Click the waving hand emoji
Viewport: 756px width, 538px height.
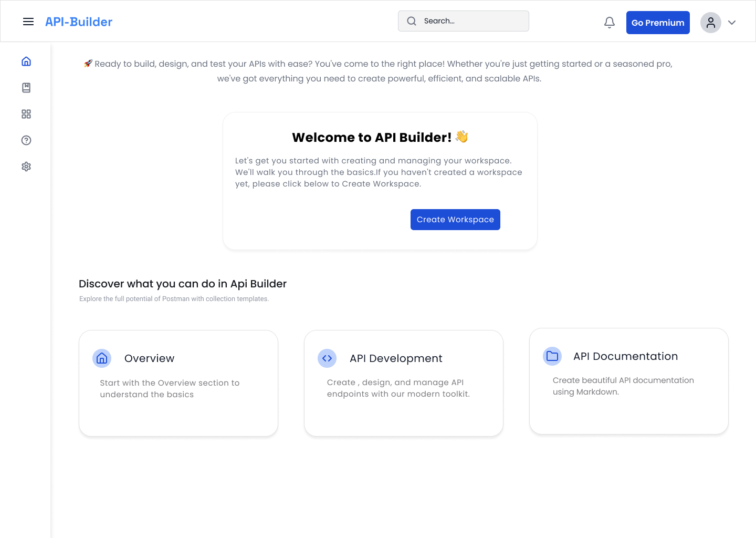point(462,137)
